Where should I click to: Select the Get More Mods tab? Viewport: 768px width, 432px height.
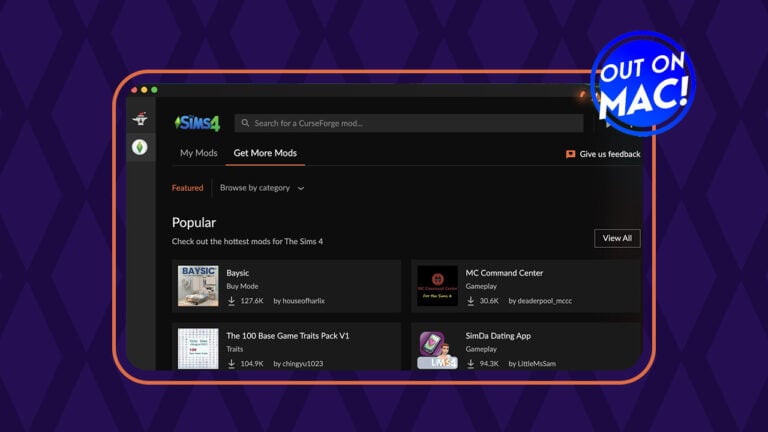pyautogui.click(x=265, y=153)
